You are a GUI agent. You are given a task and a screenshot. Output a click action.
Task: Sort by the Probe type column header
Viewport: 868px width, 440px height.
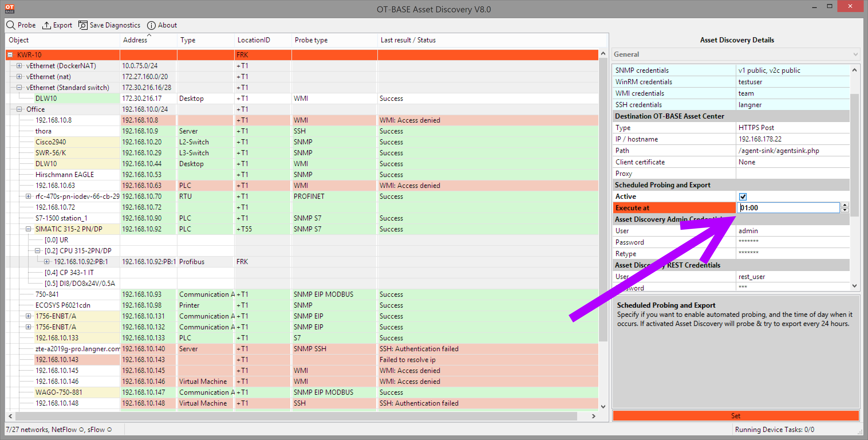pyautogui.click(x=311, y=40)
